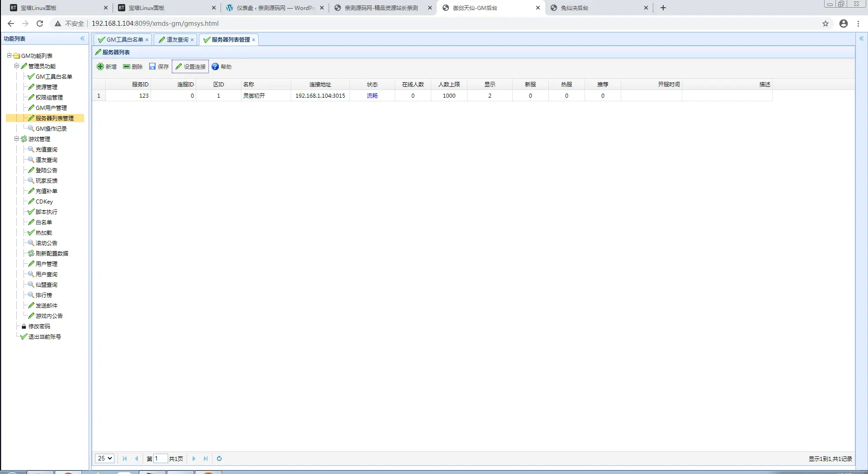This screenshot has height=474, width=868.
Task: Open 发送邮件 in the tree
Action: coord(46,305)
